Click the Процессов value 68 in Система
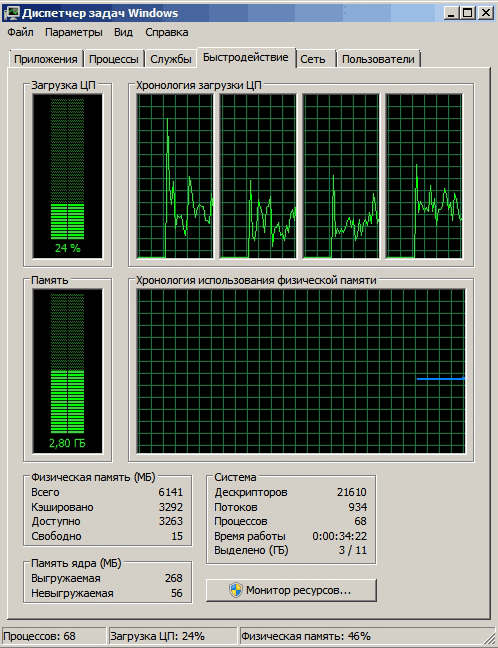The height and width of the screenshot is (648, 498). [x=360, y=521]
